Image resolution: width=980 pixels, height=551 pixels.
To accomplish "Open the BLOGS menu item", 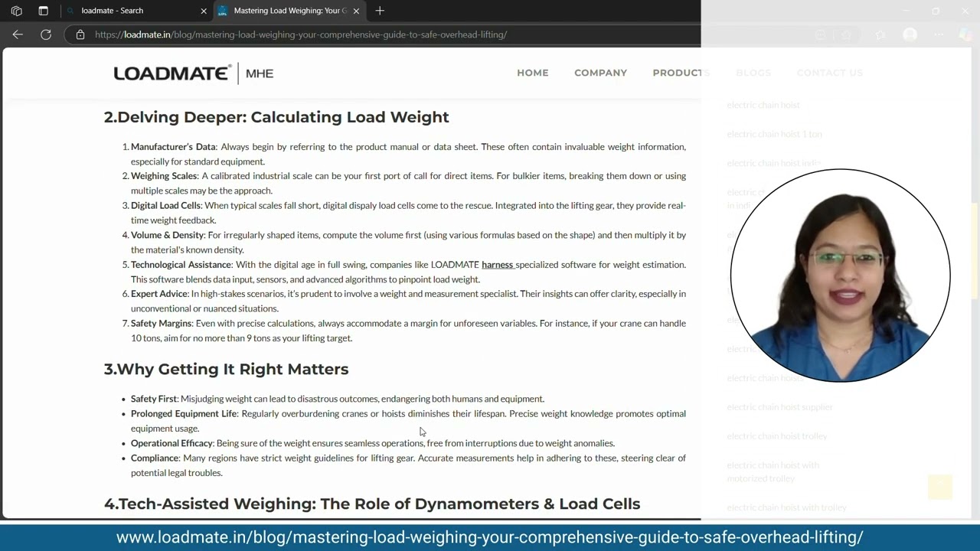I will (x=753, y=73).
